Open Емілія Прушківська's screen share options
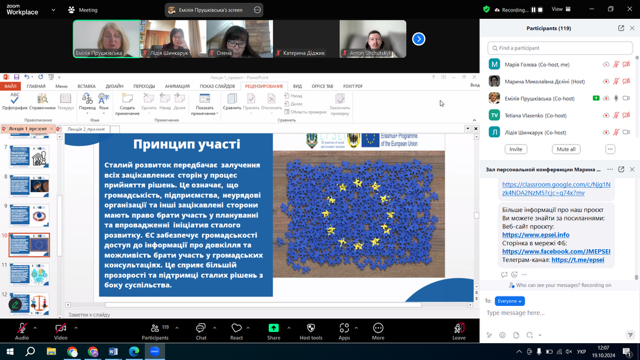The height and width of the screenshot is (360, 640). point(257,10)
